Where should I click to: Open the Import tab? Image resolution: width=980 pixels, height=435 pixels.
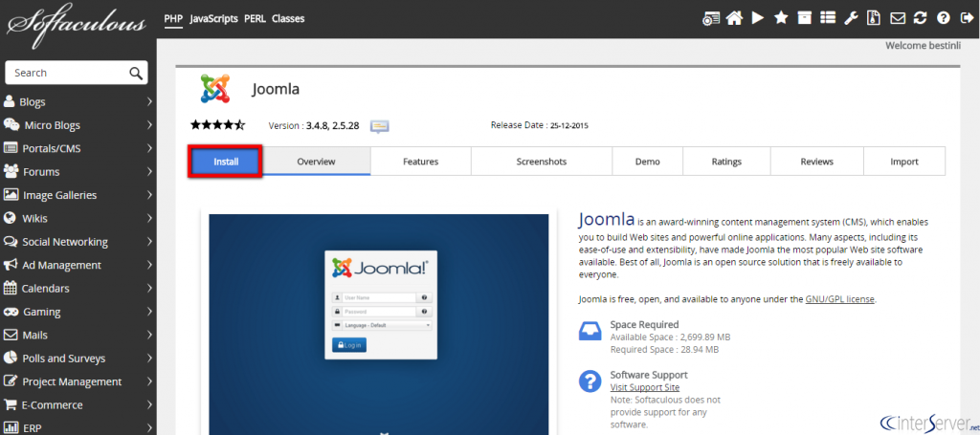(904, 162)
